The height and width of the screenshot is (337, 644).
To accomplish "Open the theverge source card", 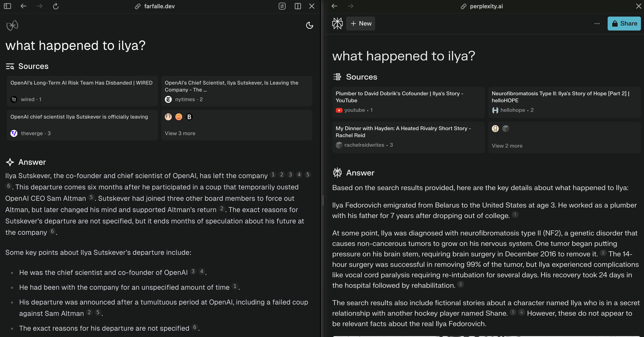I will click(82, 125).
